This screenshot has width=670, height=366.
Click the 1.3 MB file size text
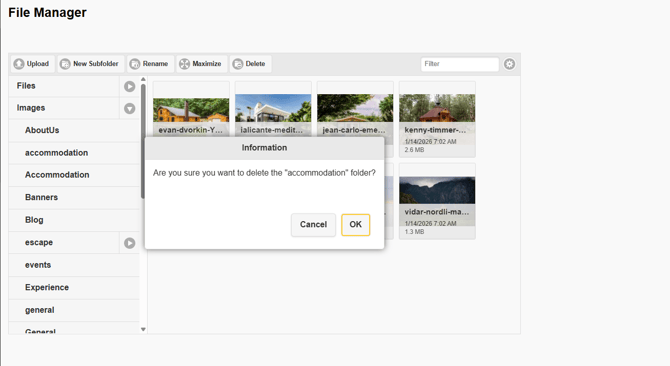click(414, 232)
